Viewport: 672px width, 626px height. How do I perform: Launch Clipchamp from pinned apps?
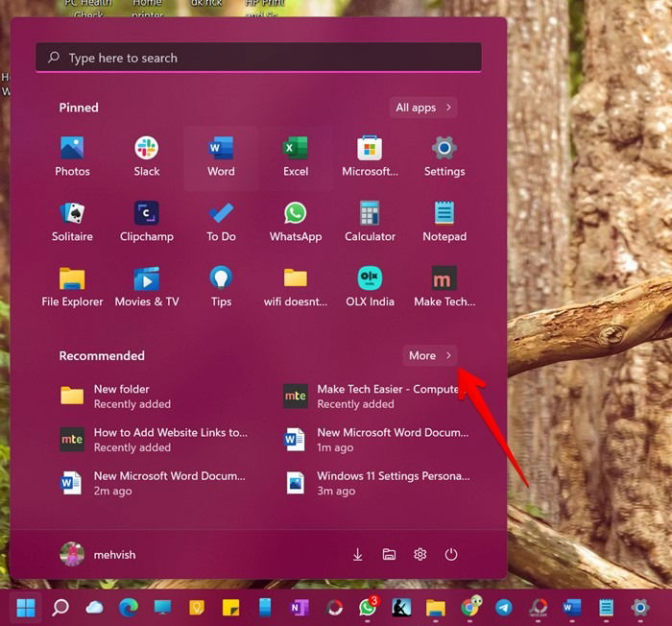point(147,222)
